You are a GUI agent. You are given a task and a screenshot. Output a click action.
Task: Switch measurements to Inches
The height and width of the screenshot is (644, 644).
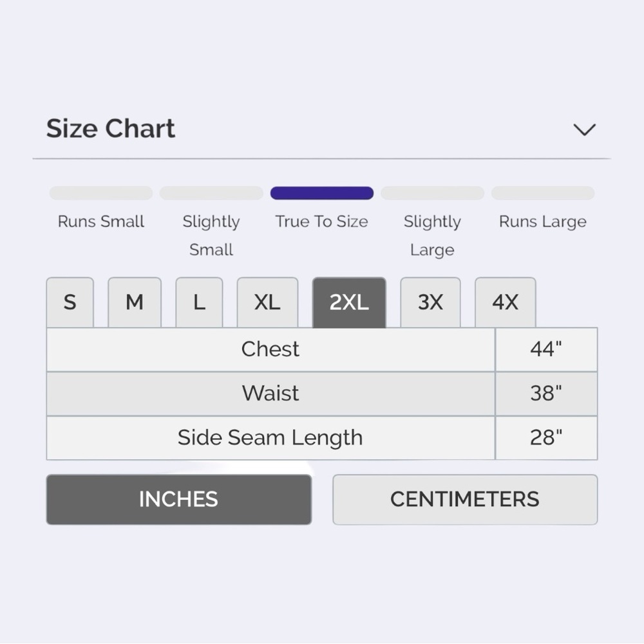point(178,500)
